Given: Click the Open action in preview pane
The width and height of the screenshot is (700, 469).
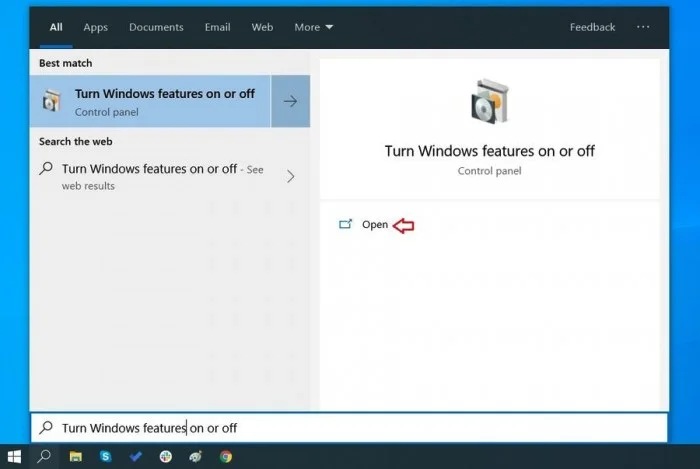Looking at the screenshot, I should 375,224.
